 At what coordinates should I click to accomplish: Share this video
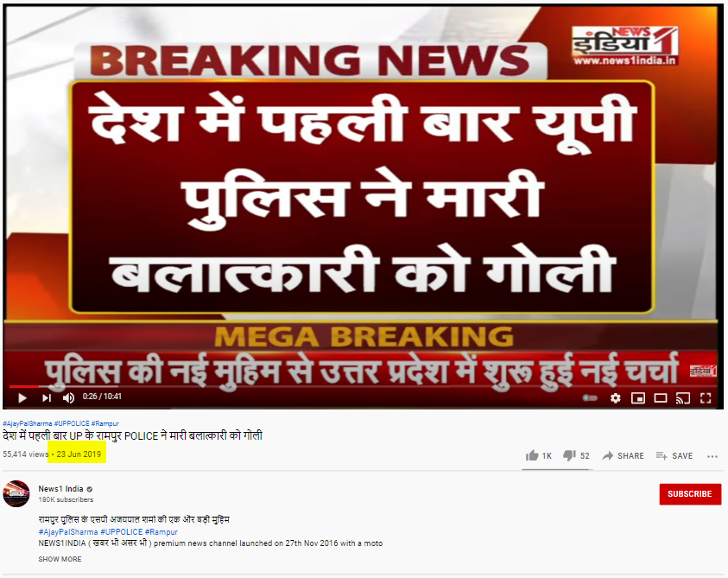623,456
